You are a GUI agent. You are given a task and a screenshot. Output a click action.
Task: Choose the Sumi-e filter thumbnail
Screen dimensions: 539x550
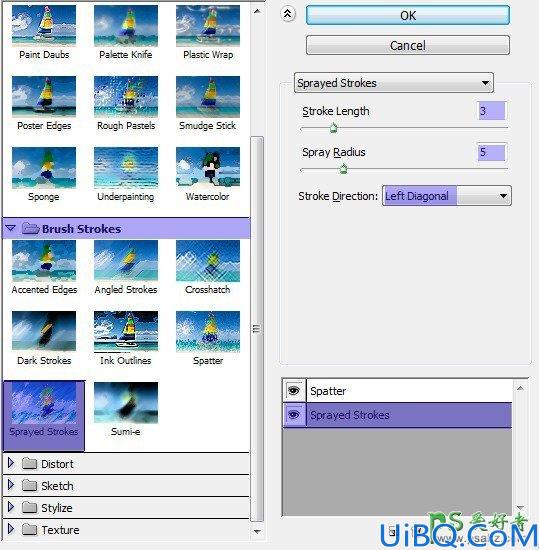tap(126, 403)
